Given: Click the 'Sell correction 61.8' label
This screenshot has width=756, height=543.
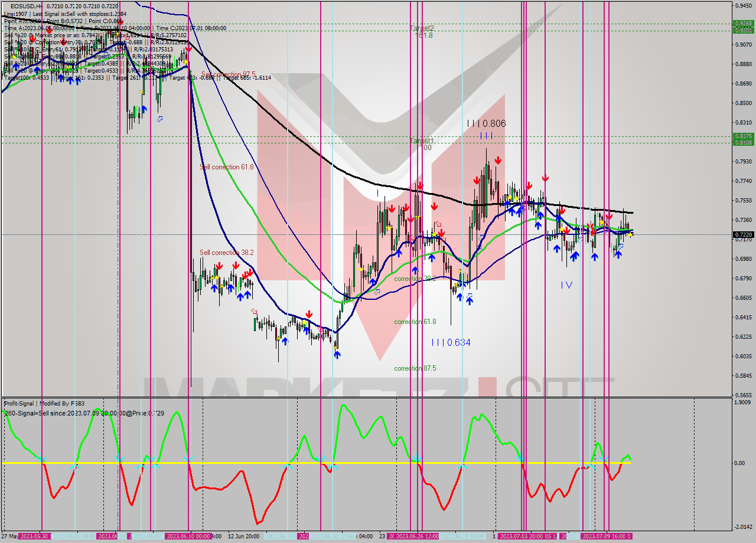Looking at the screenshot, I should pyautogui.click(x=227, y=167).
